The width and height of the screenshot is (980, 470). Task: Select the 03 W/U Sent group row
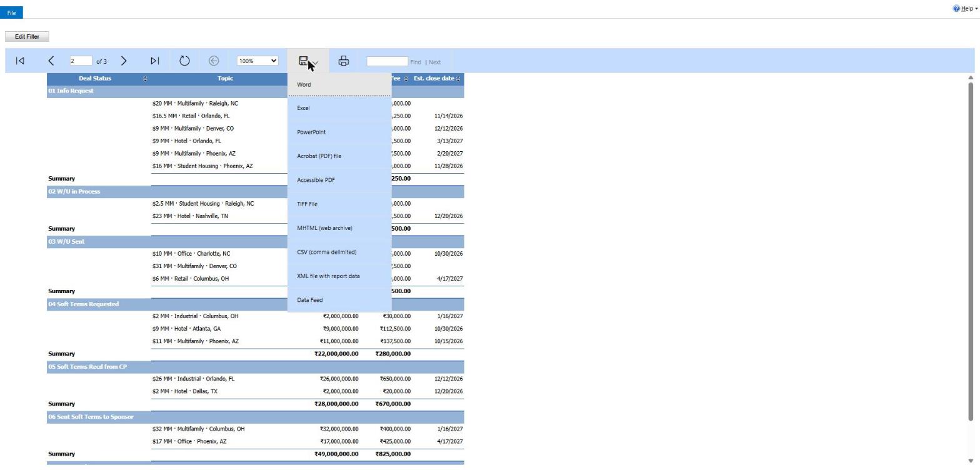click(x=255, y=241)
